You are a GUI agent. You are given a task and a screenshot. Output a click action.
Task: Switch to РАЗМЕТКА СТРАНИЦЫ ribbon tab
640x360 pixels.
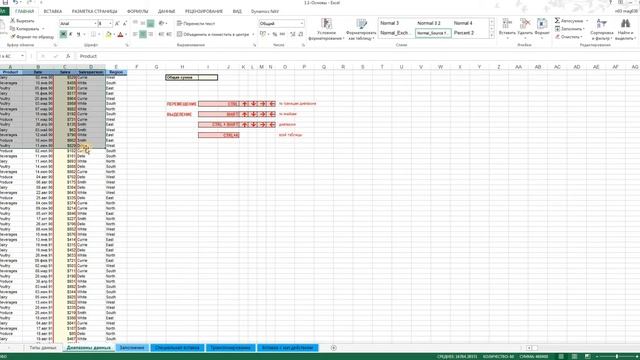[95, 11]
